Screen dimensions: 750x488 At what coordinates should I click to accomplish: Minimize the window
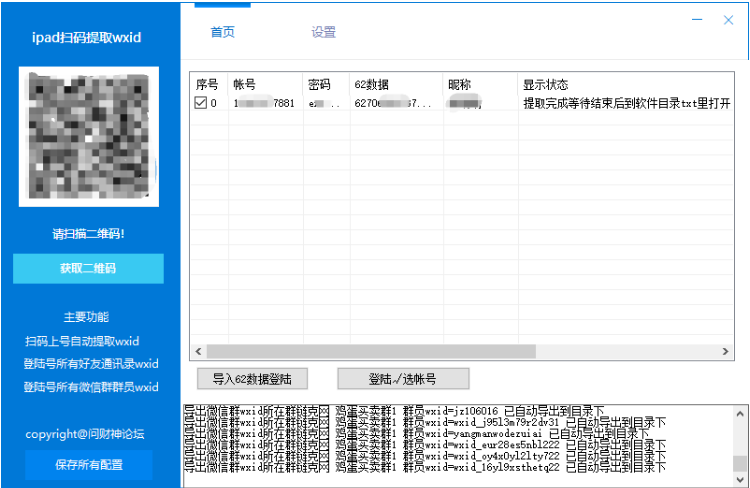tap(697, 20)
